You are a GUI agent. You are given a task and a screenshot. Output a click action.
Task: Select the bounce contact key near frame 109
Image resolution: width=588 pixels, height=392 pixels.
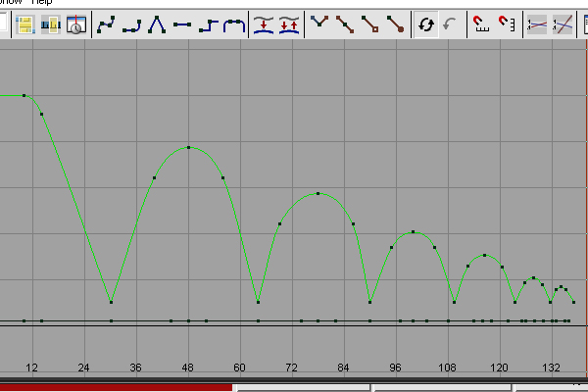[x=455, y=302]
